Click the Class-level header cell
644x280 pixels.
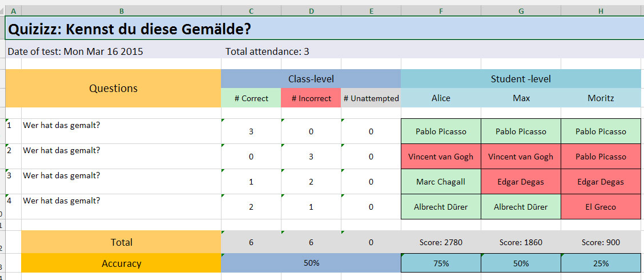[311, 79]
